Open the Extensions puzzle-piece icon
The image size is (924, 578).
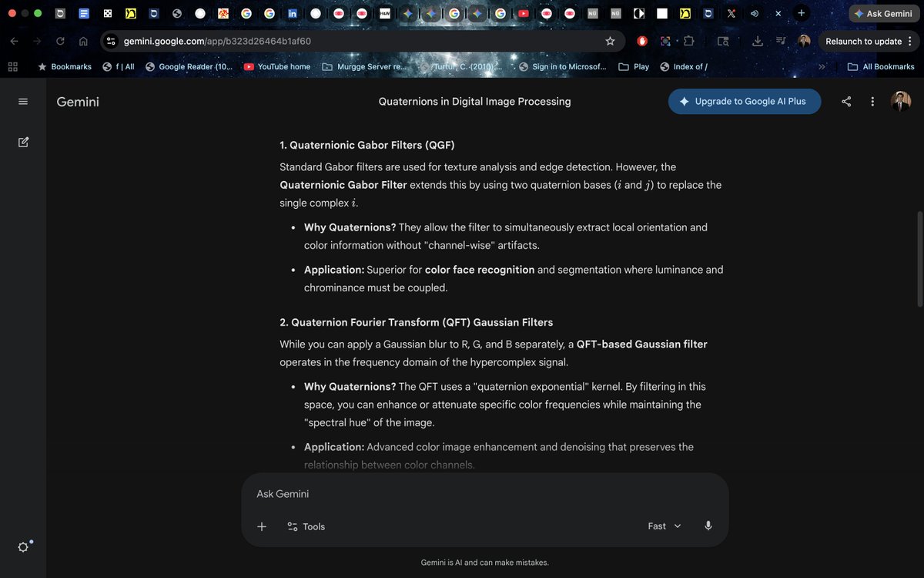tap(689, 41)
